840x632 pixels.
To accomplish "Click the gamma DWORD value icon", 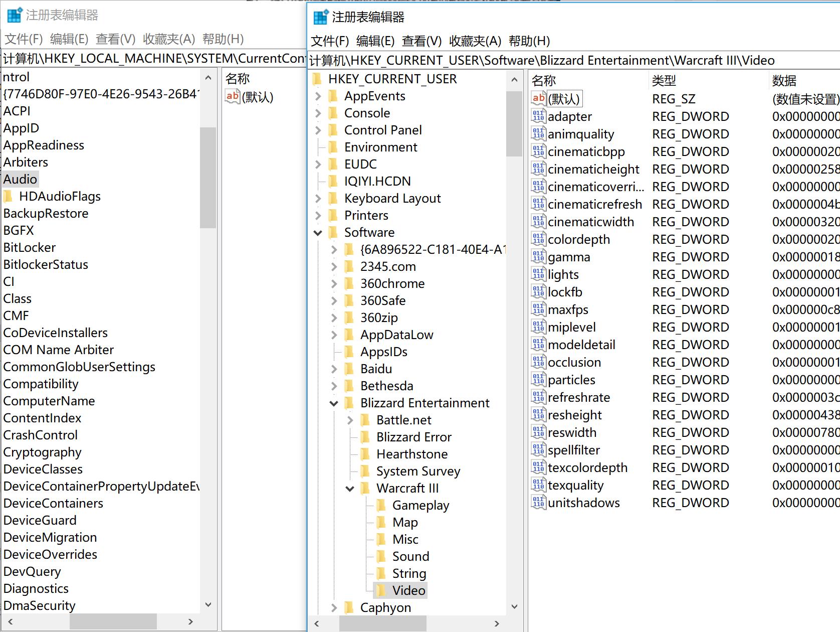I will click(538, 257).
